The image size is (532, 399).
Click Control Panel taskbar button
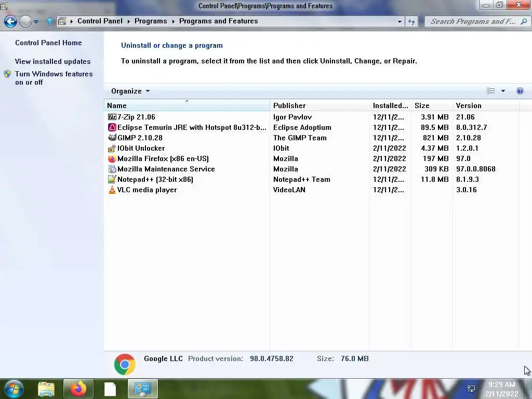point(142,389)
